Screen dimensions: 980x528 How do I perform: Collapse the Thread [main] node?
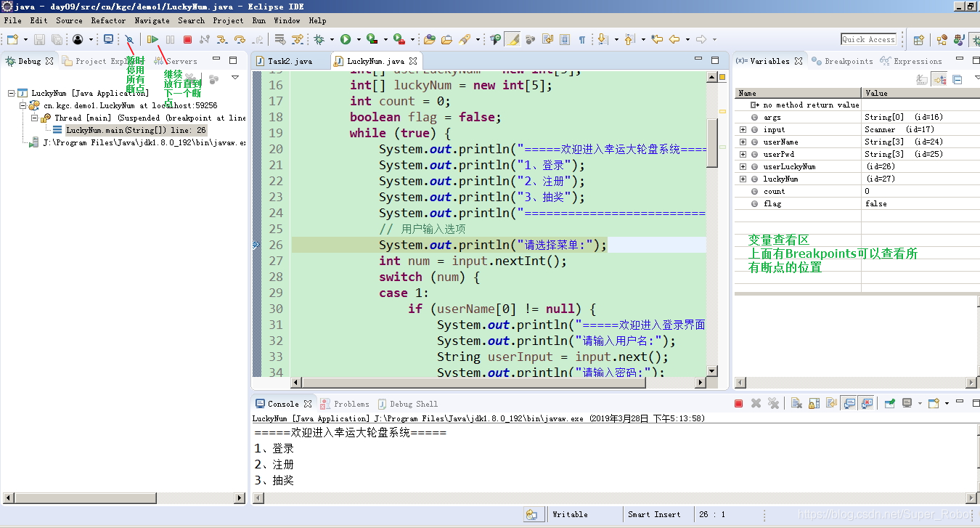coord(35,118)
